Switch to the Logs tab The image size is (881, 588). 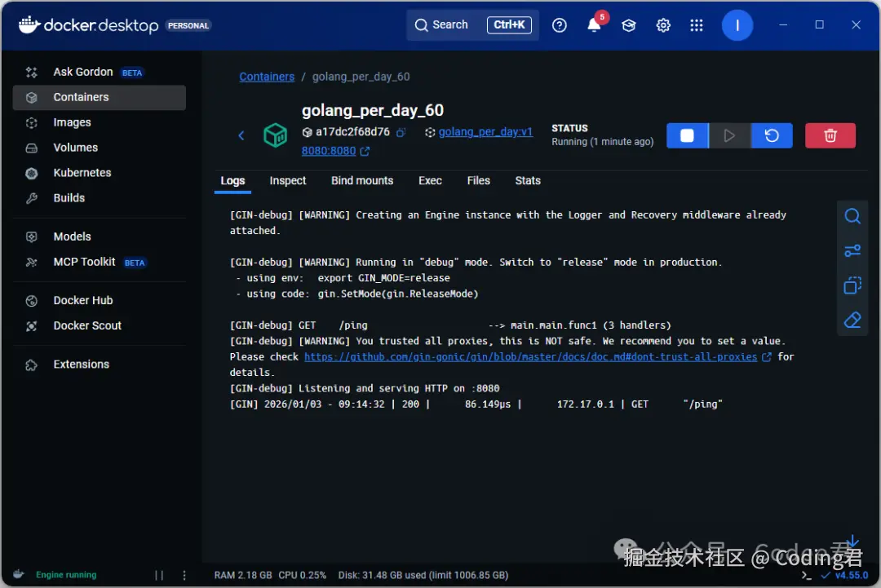[232, 181]
